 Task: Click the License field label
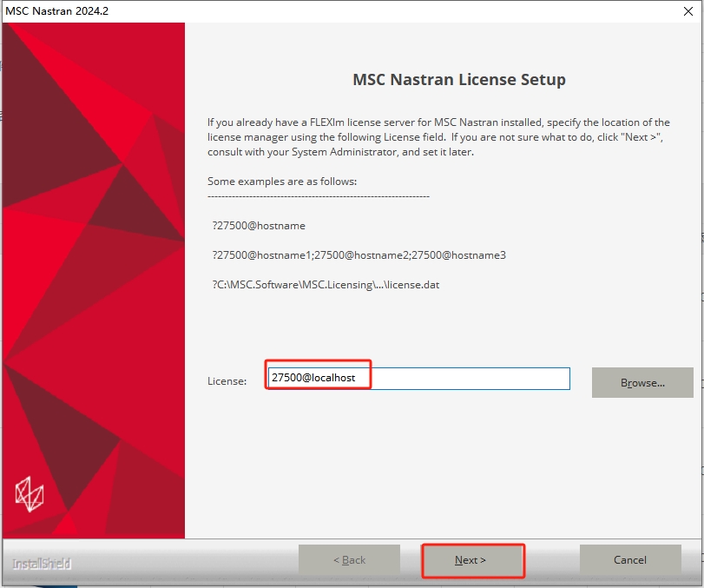pyautogui.click(x=227, y=379)
